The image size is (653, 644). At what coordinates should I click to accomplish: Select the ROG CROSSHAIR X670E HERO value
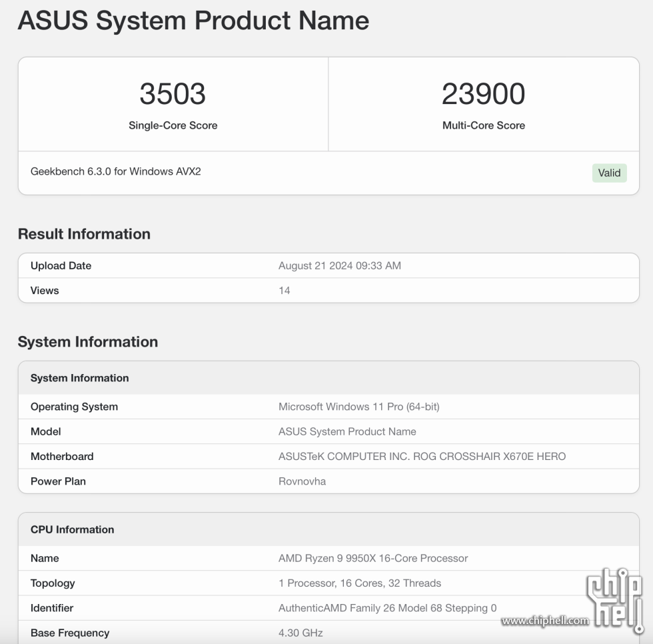(422, 457)
